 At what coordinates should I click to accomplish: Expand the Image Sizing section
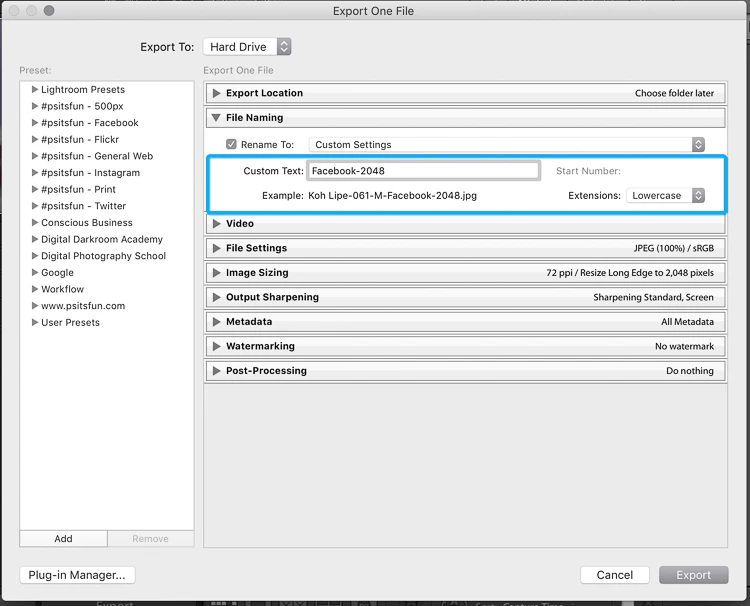click(x=216, y=273)
